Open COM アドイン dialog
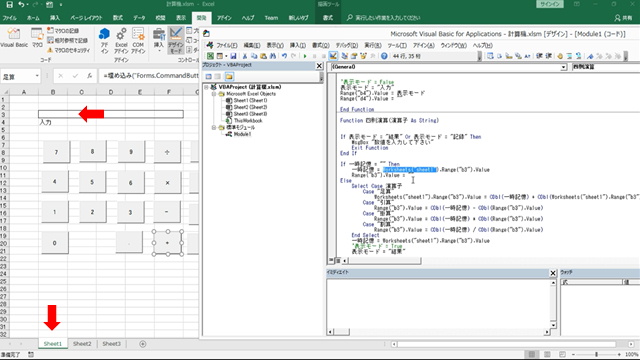The image size is (640, 360). (138, 40)
